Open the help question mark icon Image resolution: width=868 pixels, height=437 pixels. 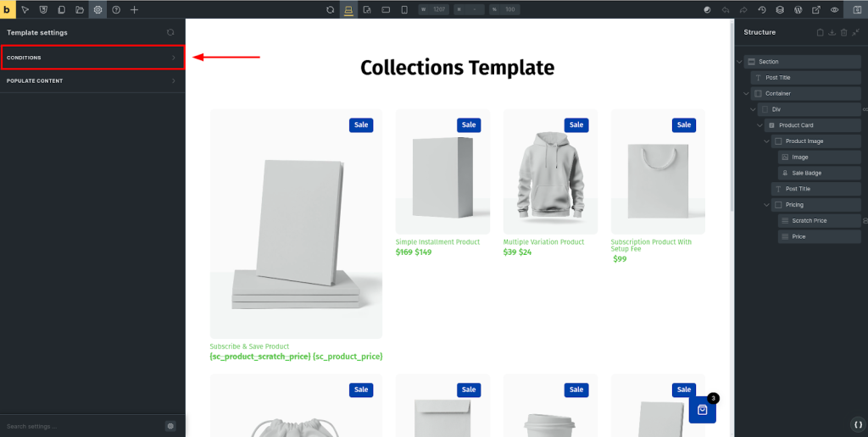pyautogui.click(x=116, y=9)
